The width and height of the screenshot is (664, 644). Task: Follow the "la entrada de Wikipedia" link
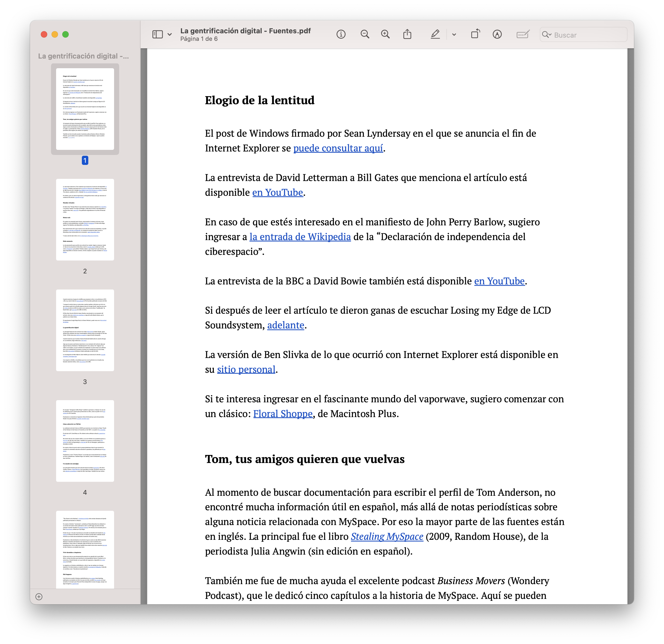[300, 237]
